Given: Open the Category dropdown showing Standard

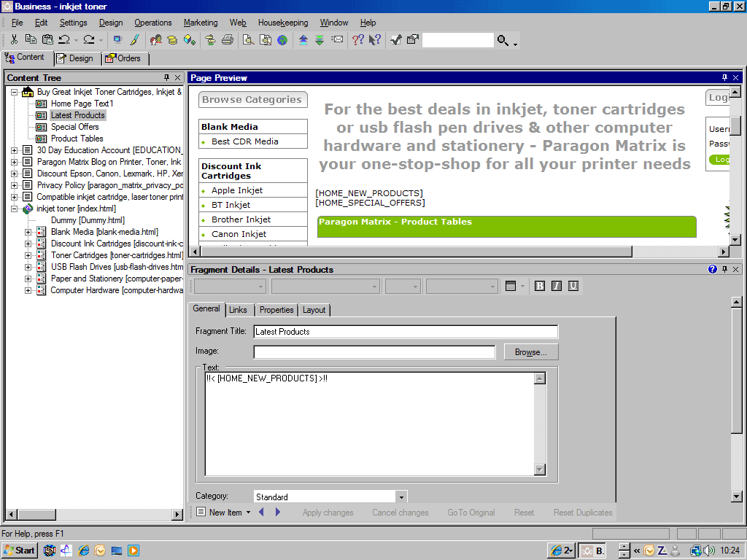Looking at the screenshot, I should pos(400,497).
